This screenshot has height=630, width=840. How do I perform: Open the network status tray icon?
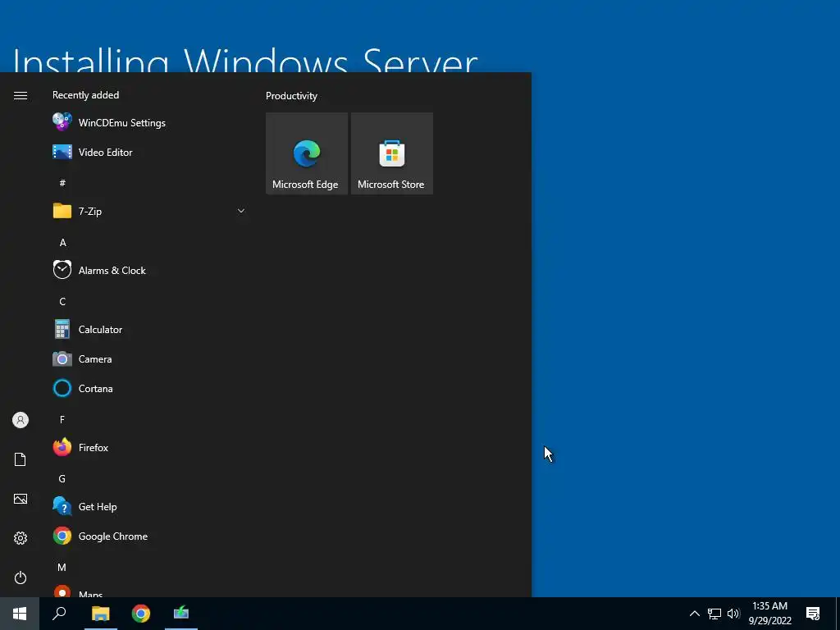[714, 614]
